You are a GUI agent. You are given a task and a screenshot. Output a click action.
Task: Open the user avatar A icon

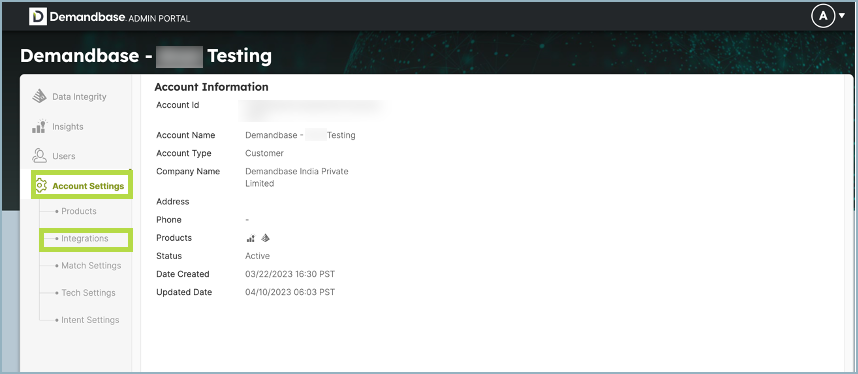822,16
